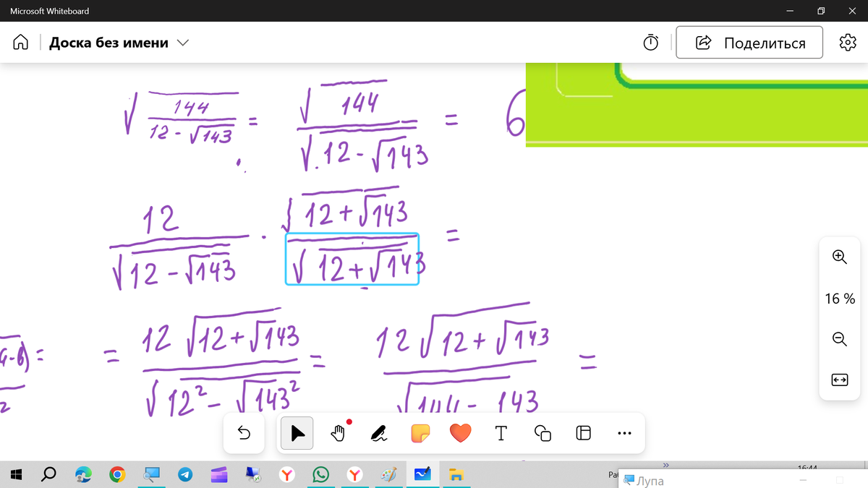Image resolution: width=868 pixels, height=488 pixels.
Task: Open Telegram from taskbar
Action: tap(185, 475)
